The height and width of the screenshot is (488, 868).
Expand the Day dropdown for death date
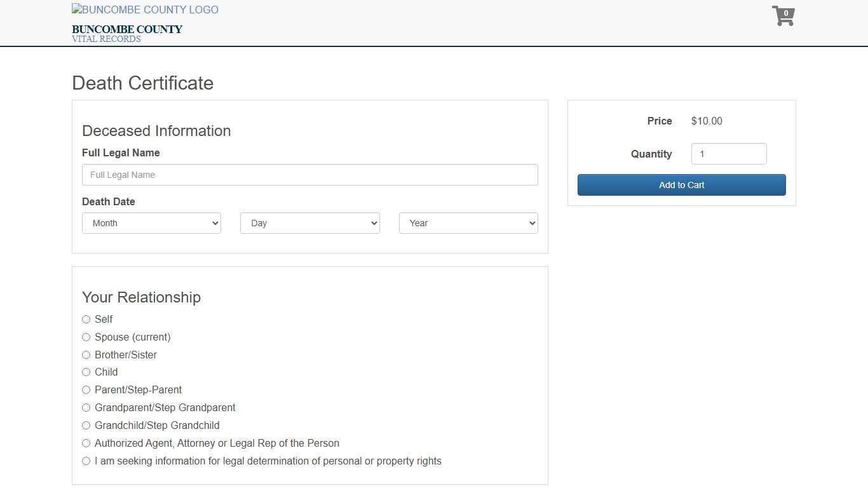click(309, 223)
